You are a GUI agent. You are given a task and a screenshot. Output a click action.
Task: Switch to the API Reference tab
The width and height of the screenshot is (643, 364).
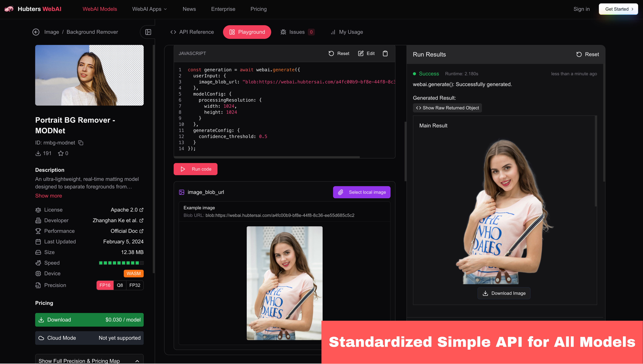click(192, 32)
